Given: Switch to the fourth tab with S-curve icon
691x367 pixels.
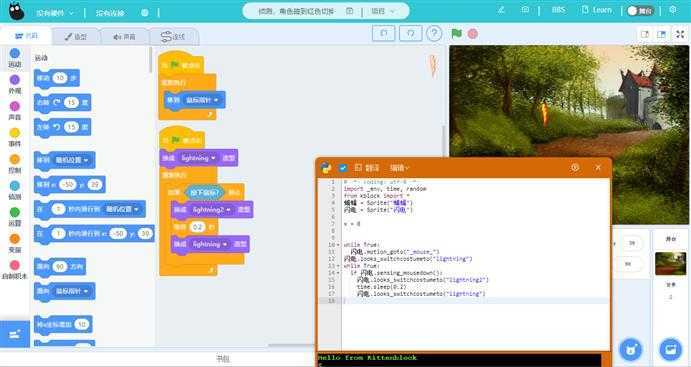Looking at the screenshot, I should [173, 37].
